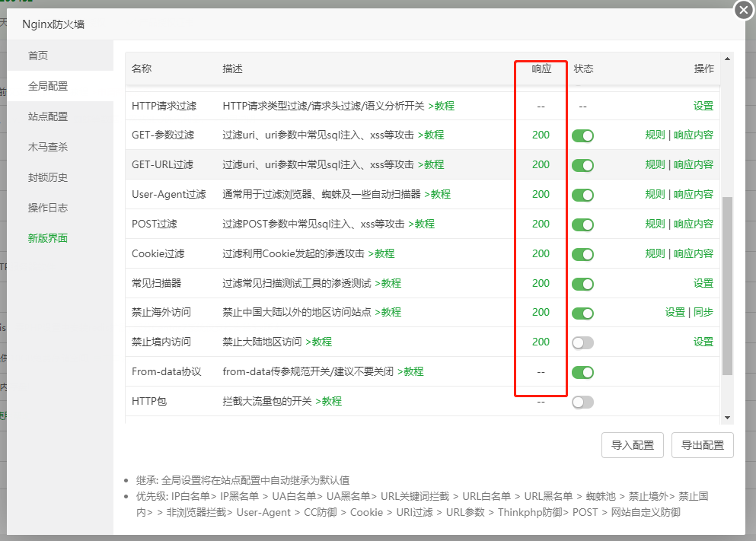The height and width of the screenshot is (541, 756).
Task: Open 响应内容 for GET-参数过滤
Action: pos(694,135)
